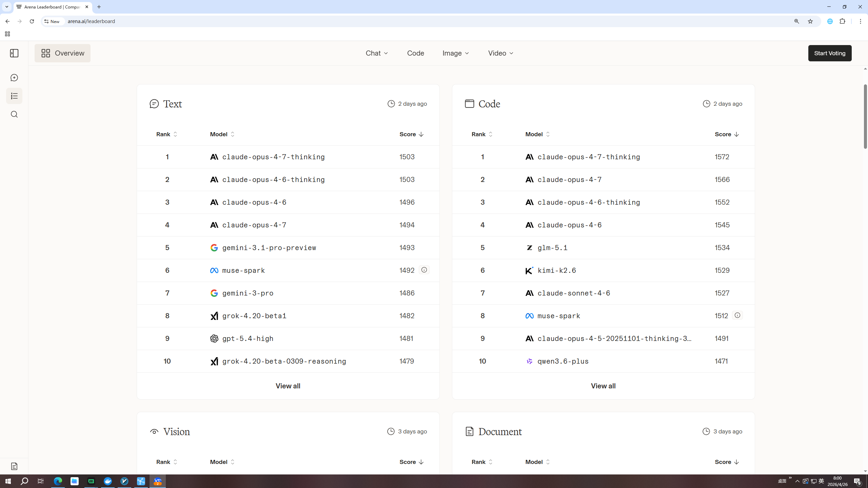Close the Arena Leaderboard tab
868x488 pixels.
tap(87, 7)
